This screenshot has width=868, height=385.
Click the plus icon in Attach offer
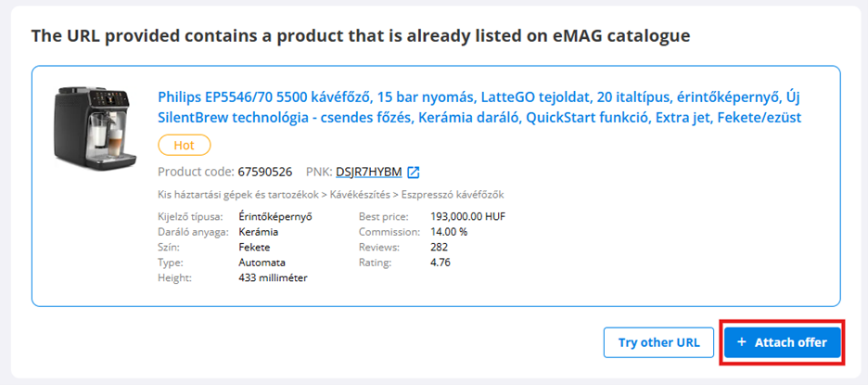pyautogui.click(x=741, y=342)
